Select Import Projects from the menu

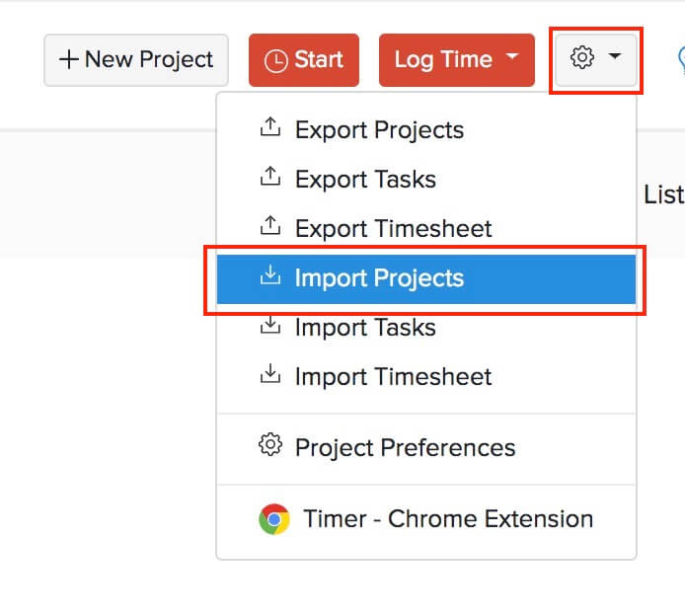click(x=379, y=278)
